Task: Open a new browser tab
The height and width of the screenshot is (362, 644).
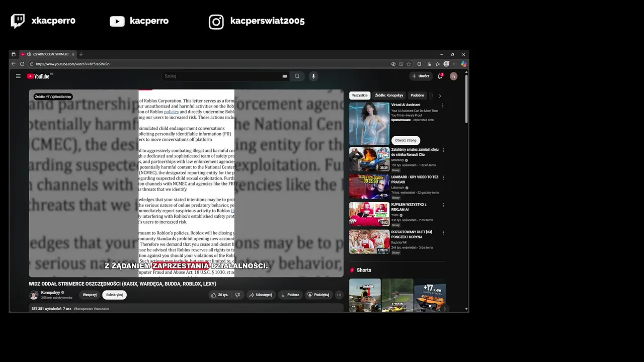Action: [81, 54]
